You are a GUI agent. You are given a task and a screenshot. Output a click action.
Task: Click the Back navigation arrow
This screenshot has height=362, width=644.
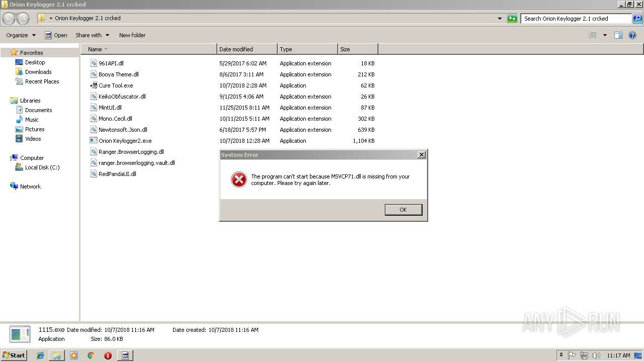click(x=9, y=19)
